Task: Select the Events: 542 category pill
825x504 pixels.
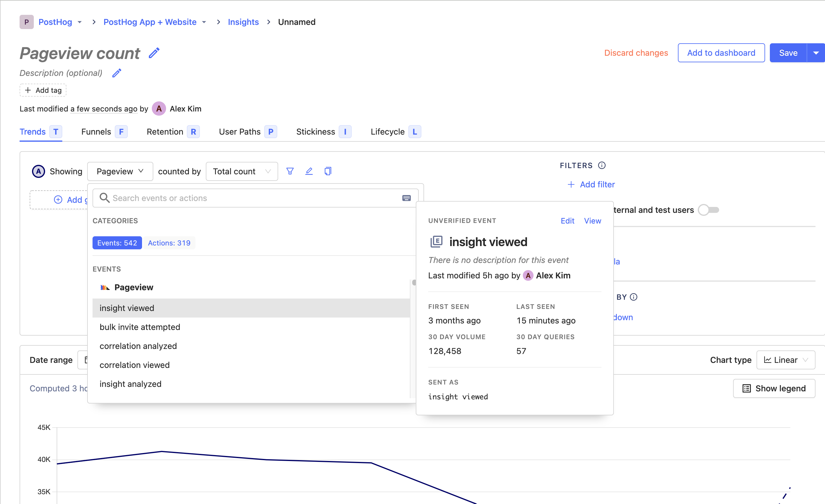Action: point(117,243)
